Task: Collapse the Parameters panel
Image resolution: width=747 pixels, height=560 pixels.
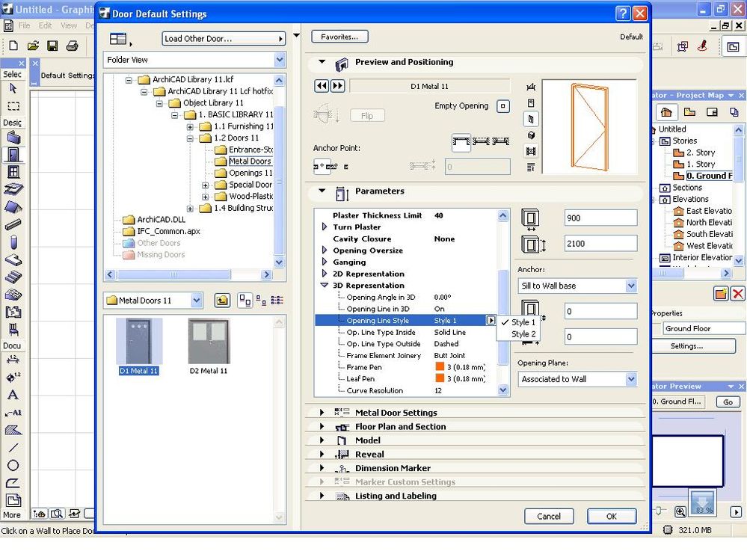Action: pyautogui.click(x=322, y=191)
